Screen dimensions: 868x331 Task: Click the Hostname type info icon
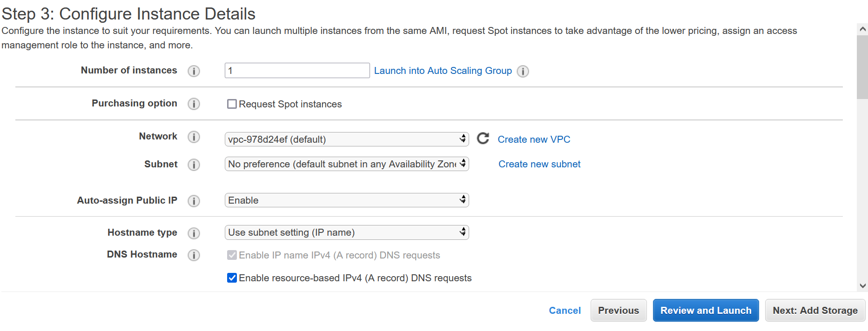click(x=194, y=233)
